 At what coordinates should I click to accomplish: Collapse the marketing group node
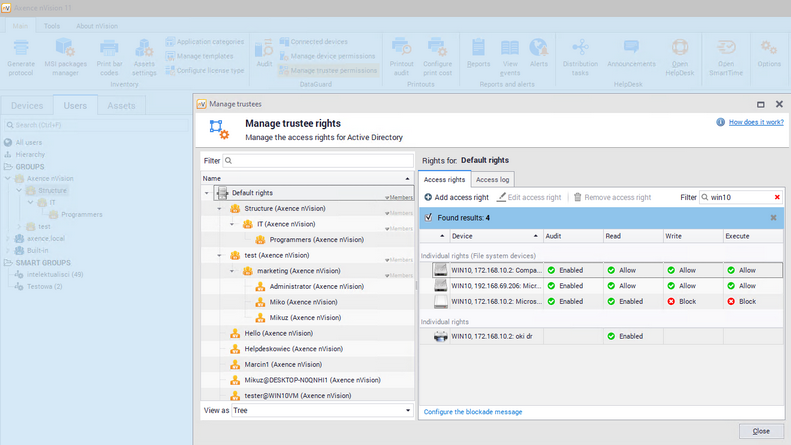click(232, 271)
